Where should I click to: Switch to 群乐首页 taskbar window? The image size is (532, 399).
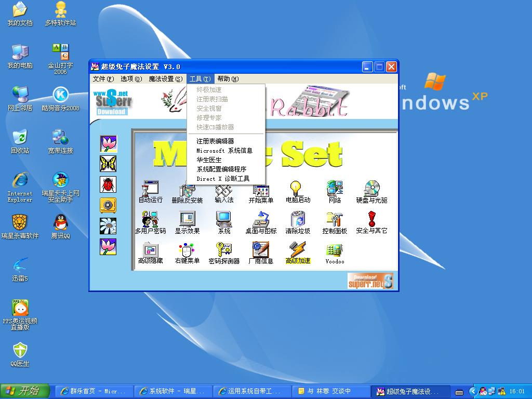coord(94,391)
